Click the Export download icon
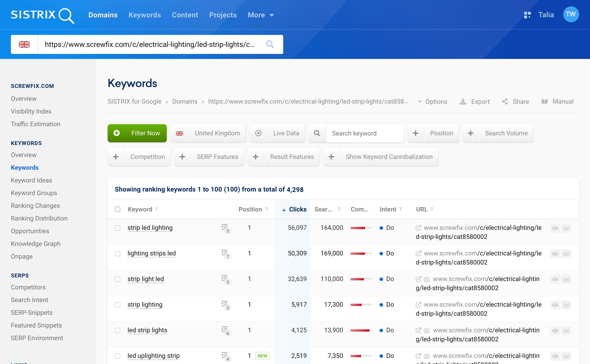 pos(463,102)
